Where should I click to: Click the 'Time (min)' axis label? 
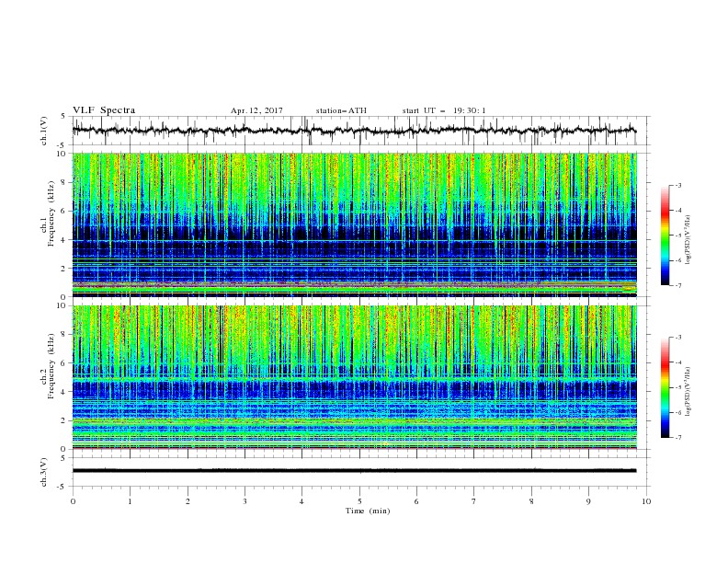[x=368, y=511]
